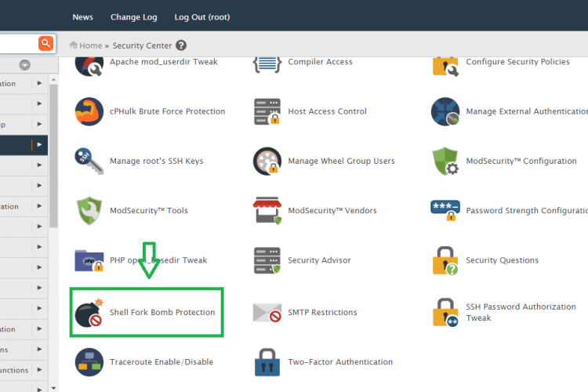The height and width of the screenshot is (392, 588).
Task: Open the Configure Security Policies icon
Action: click(445, 67)
